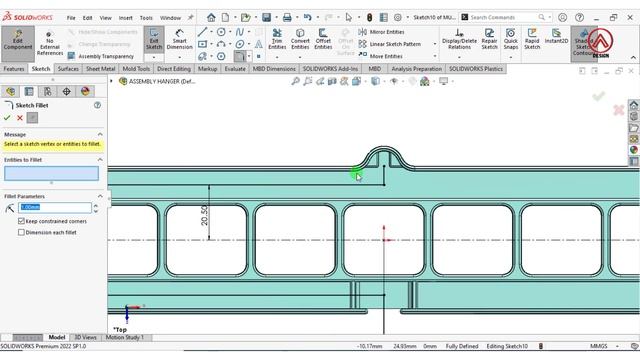Open Display/Delete Relations tool
This screenshot has height=360, width=640.
point(459,39)
